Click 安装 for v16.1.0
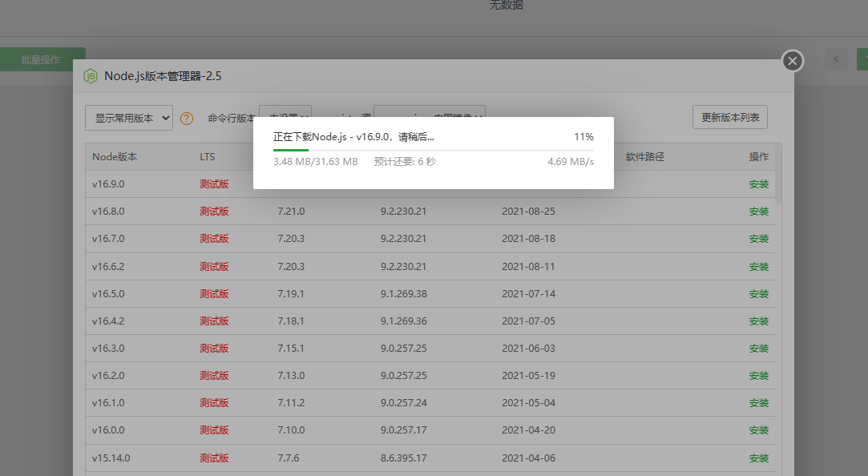The width and height of the screenshot is (868, 476). [758, 403]
